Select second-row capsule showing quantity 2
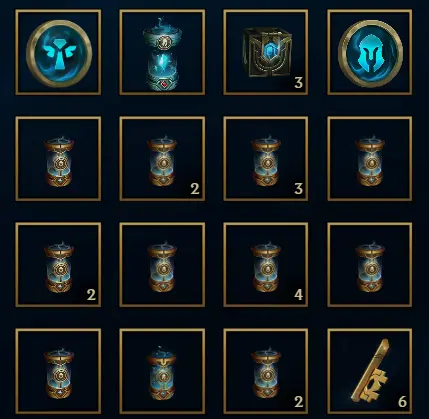 [162, 159]
